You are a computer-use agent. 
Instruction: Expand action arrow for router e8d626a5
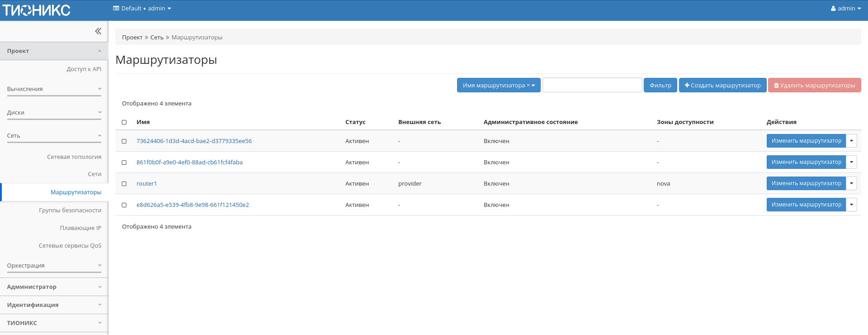pyautogui.click(x=851, y=205)
